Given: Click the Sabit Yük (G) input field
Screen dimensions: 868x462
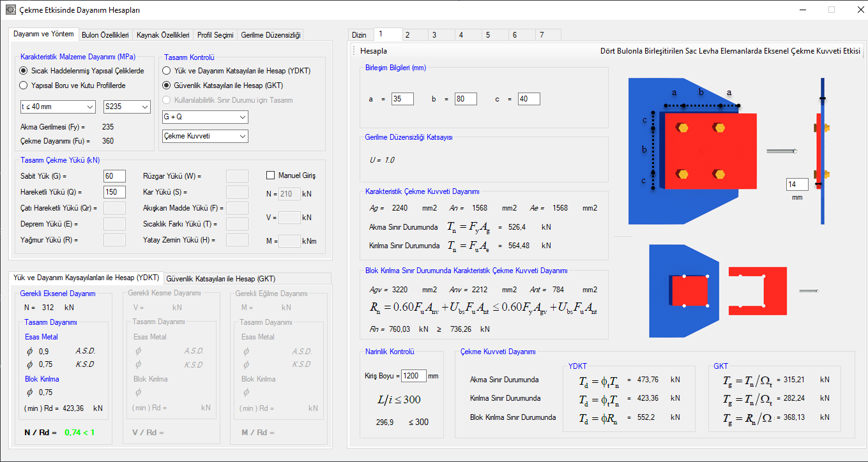Looking at the screenshot, I should 114,176.
